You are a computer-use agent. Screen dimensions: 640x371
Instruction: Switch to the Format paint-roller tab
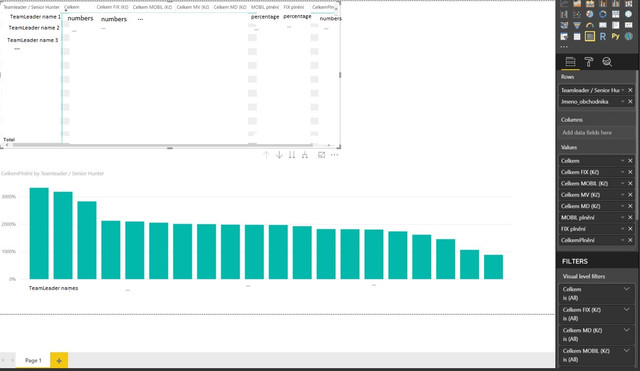[589, 62]
